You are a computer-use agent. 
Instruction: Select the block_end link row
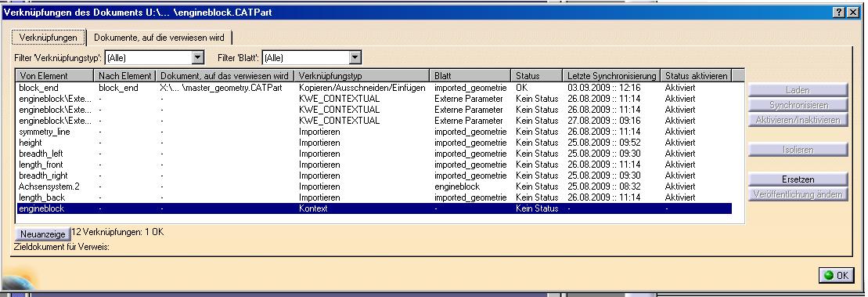coord(373,88)
